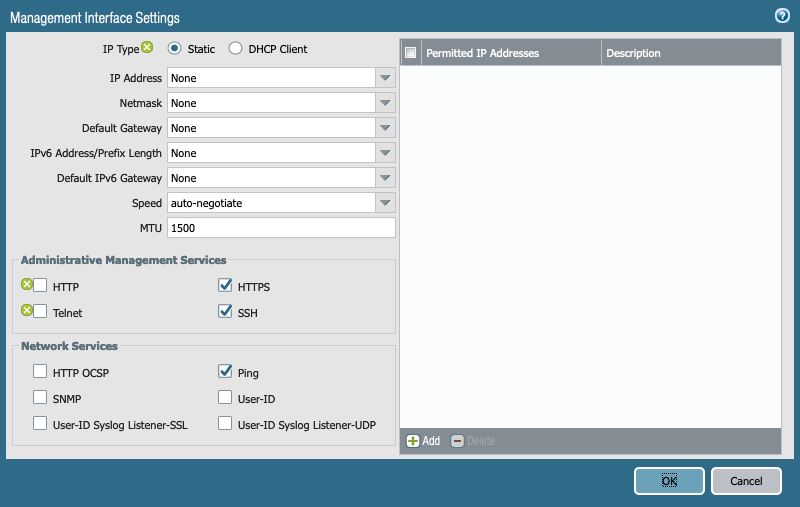Screen dimensions: 800x507
Task: Click the override icon next to HTTP
Action: [27, 286]
